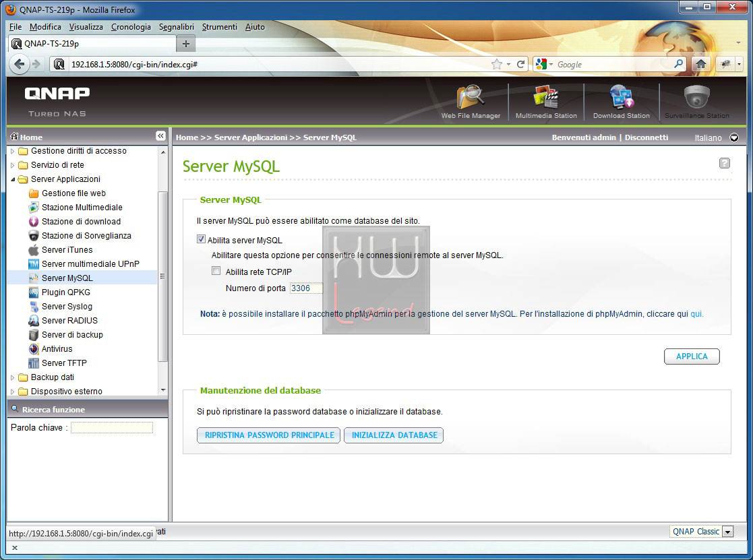Enable the Abilita rete TCP/IP checkbox
Viewport: 753px width, 560px height.
(216, 271)
